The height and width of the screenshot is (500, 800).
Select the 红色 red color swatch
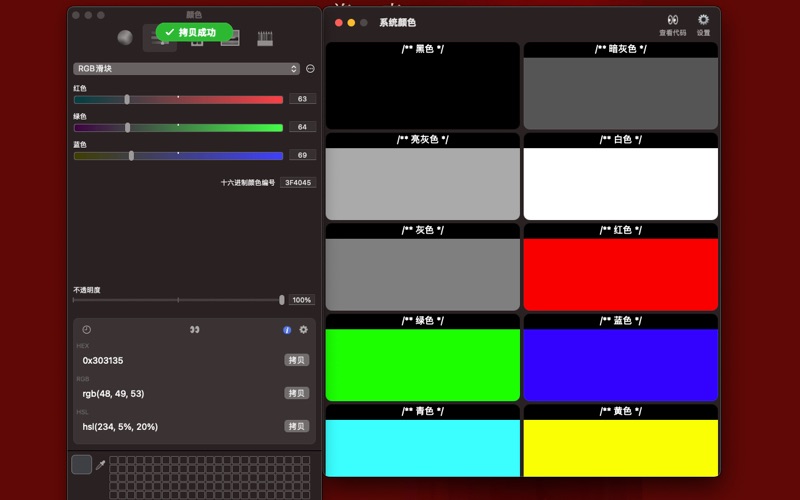pyautogui.click(x=621, y=273)
